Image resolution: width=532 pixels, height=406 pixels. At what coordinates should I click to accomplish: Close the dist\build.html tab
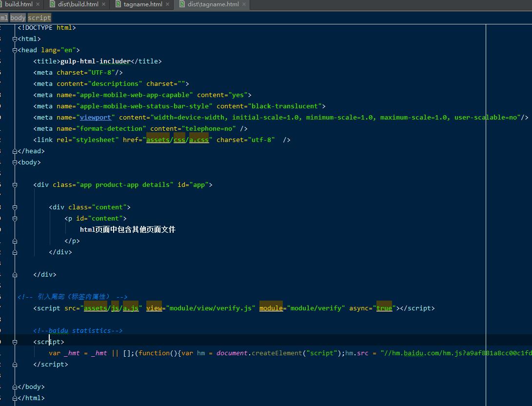pos(102,4)
